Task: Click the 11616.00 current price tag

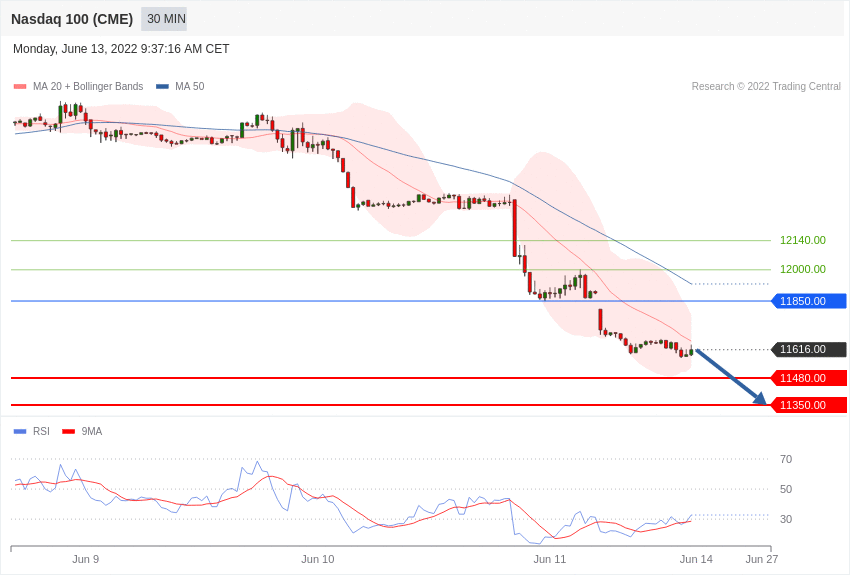Action: [809, 350]
